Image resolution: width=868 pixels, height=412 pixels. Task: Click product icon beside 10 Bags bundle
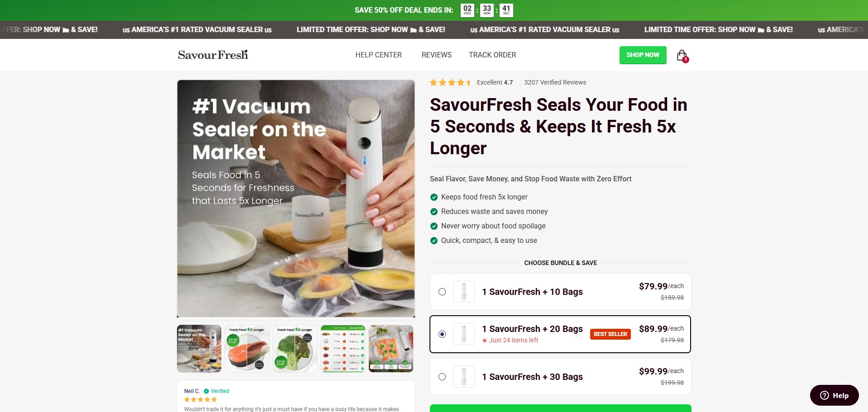pyautogui.click(x=463, y=292)
